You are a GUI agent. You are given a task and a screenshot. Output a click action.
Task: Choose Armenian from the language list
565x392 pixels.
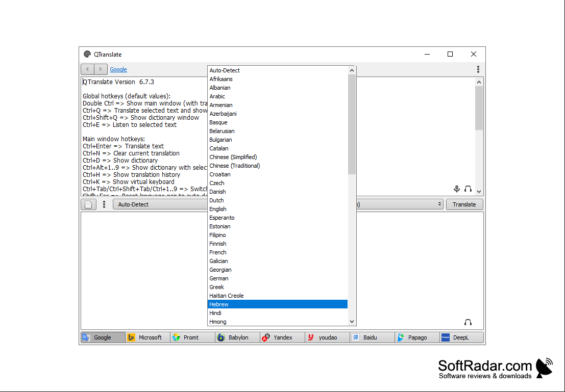(x=278, y=105)
